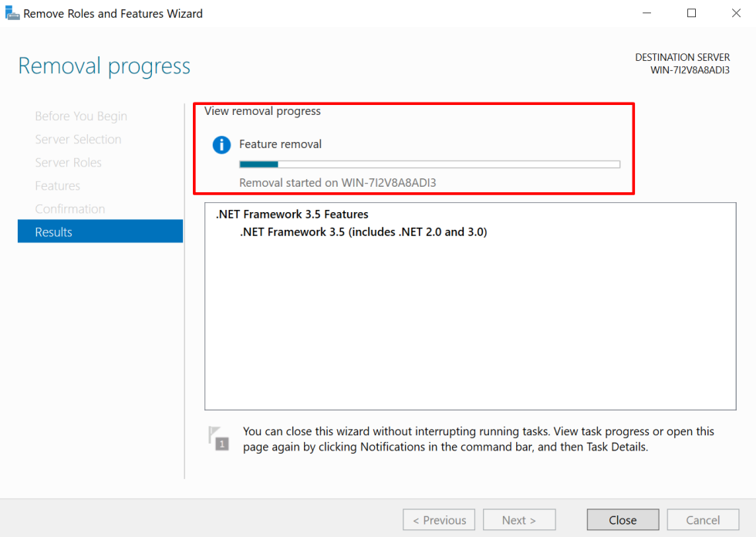
Task: Click the blue information icon beside Feature removal
Action: [221, 144]
